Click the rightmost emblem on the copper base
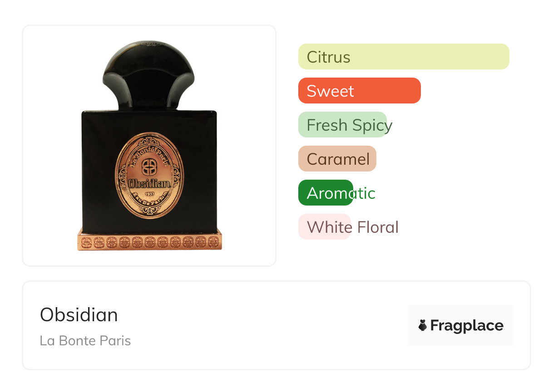This screenshot has width=553, height=392. [x=213, y=242]
